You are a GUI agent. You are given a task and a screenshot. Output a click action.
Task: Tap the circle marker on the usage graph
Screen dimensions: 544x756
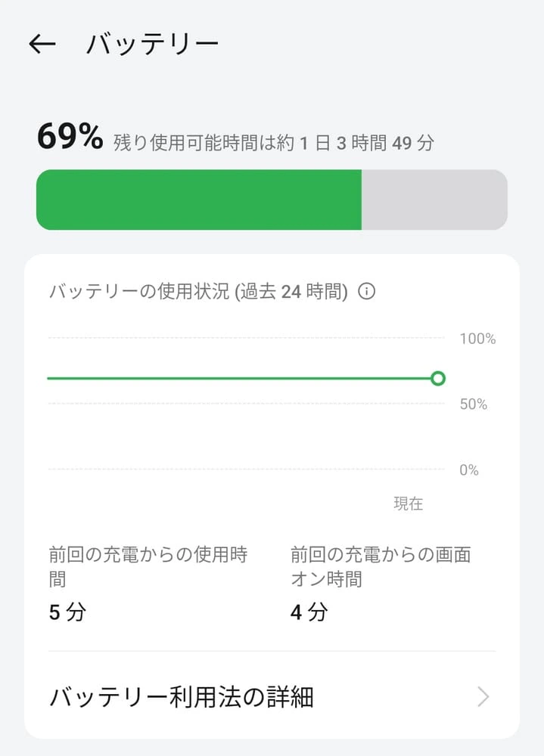[x=437, y=378]
